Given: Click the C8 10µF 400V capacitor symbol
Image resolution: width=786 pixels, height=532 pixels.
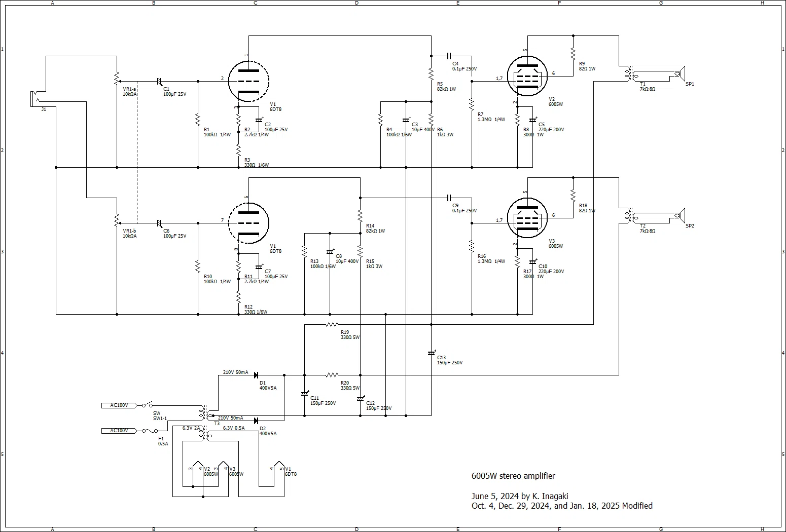Looking at the screenshot, I should (x=330, y=251).
